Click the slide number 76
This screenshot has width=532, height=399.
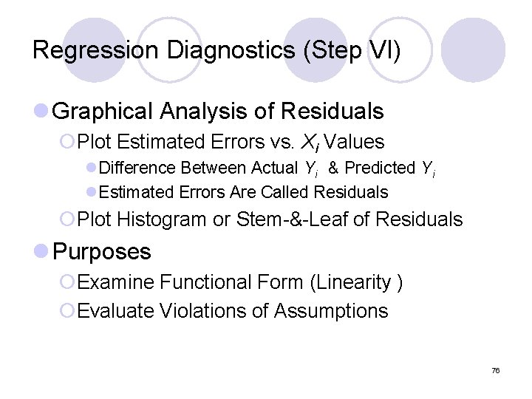click(495, 370)
